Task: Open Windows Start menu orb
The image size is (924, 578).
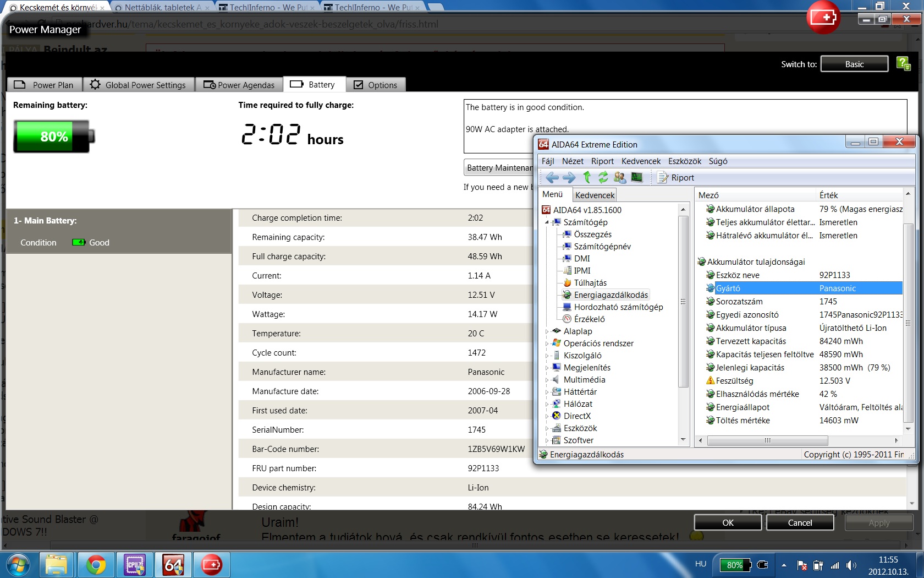Action: (x=18, y=565)
